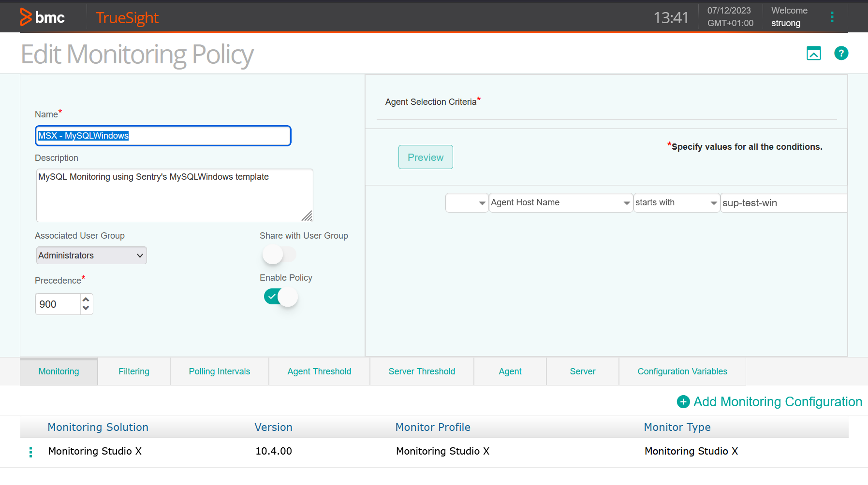868x485 pixels.
Task: Enable Share with User Group
Action: point(280,254)
